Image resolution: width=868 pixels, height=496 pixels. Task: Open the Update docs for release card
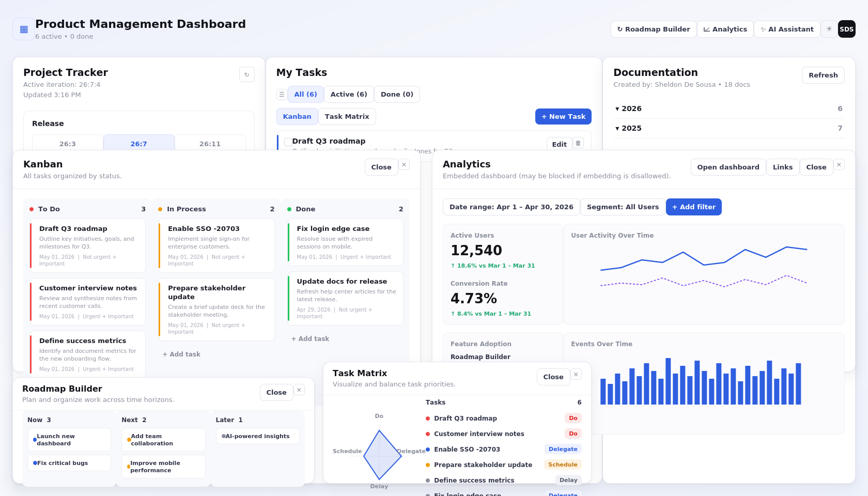[x=346, y=299]
